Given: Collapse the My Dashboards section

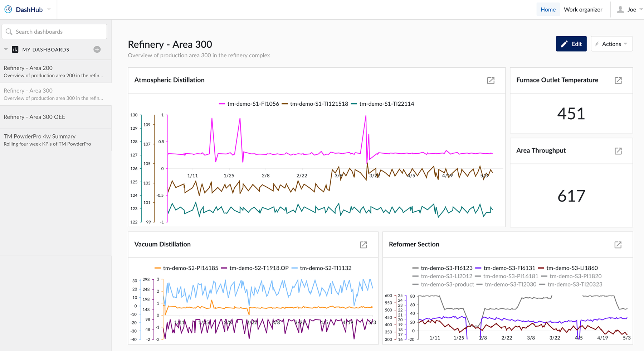Looking at the screenshot, I should click(6, 49).
